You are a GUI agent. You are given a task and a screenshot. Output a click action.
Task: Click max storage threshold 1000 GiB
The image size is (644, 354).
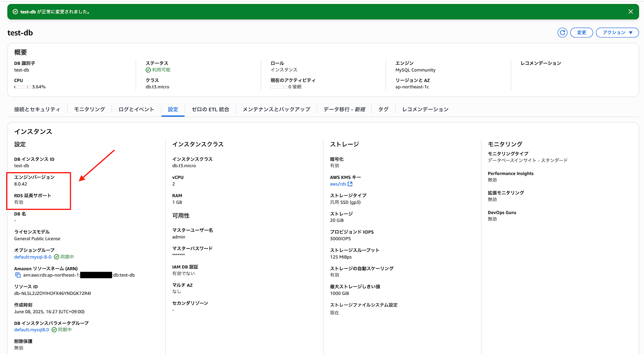pos(339,293)
